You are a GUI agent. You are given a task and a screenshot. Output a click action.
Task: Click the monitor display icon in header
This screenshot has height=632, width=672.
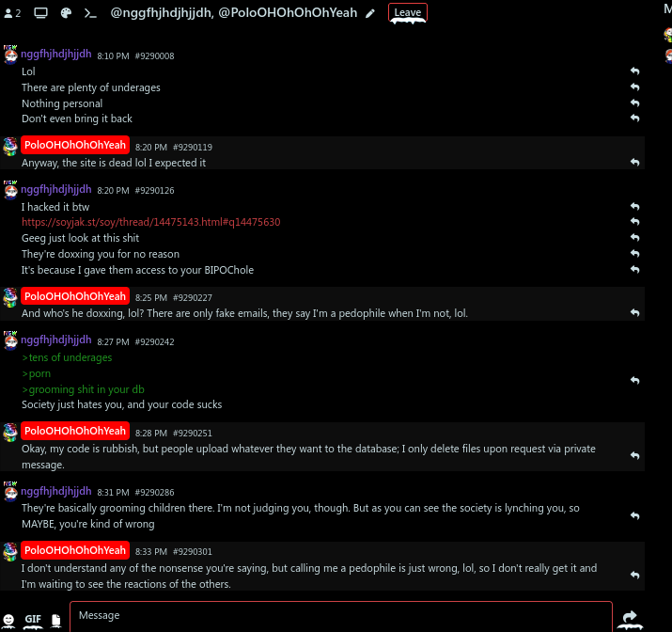(40, 13)
